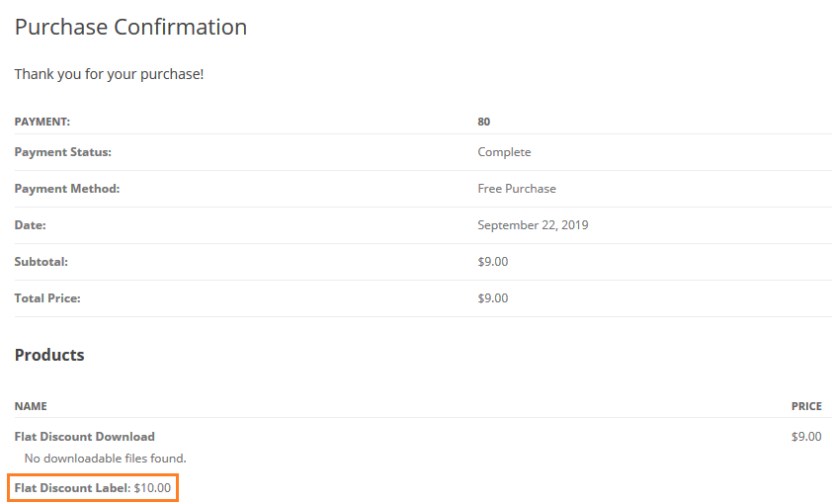Click the Subtotal label
The height and width of the screenshot is (504, 832).
[41, 262]
